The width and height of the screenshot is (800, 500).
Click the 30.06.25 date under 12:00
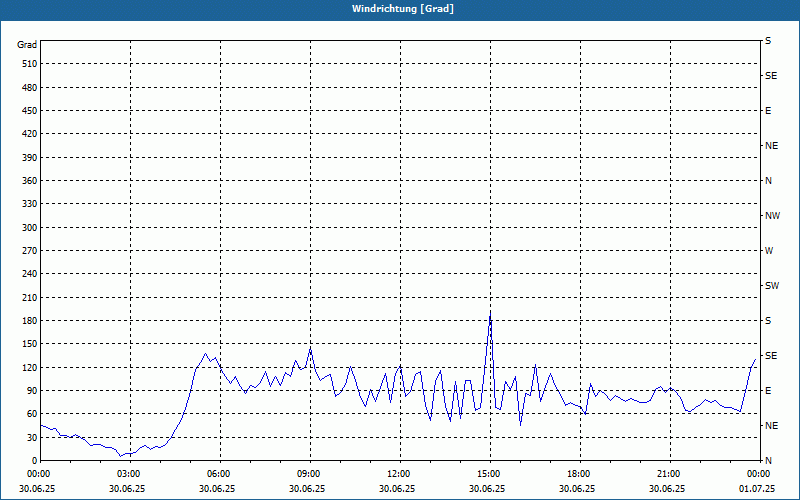pyautogui.click(x=397, y=488)
